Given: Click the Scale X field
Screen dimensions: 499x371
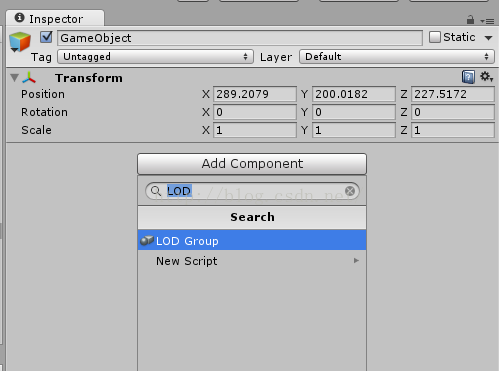Looking at the screenshot, I should point(255,130).
